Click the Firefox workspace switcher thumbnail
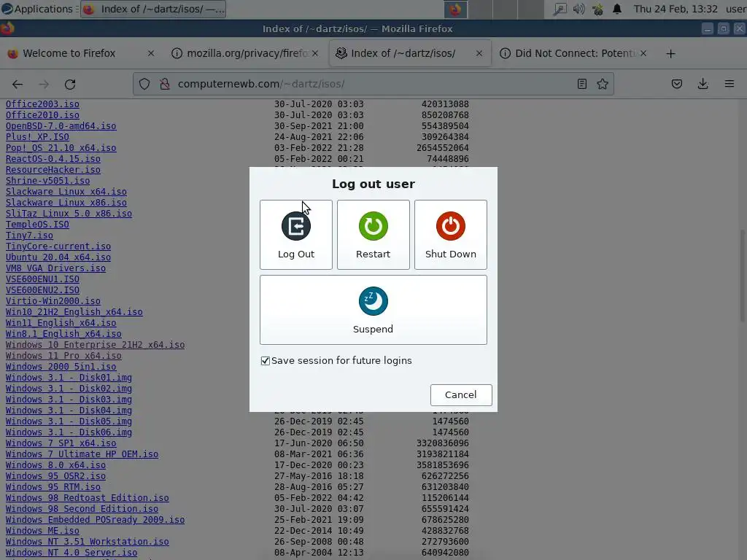 point(455,9)
